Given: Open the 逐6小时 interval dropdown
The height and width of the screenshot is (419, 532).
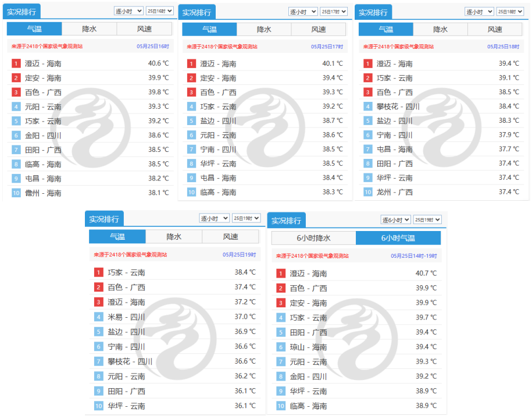Looking at the screenshot, I should (x=395, y=220).
